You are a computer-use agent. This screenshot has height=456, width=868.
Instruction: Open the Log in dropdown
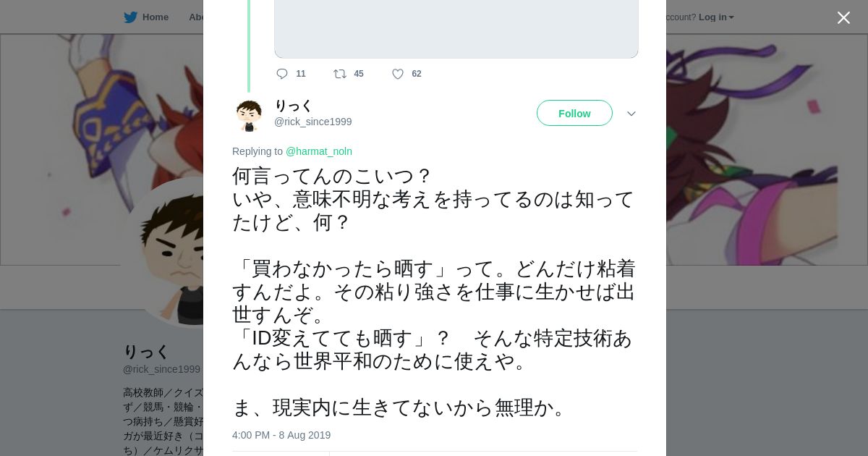715,17
